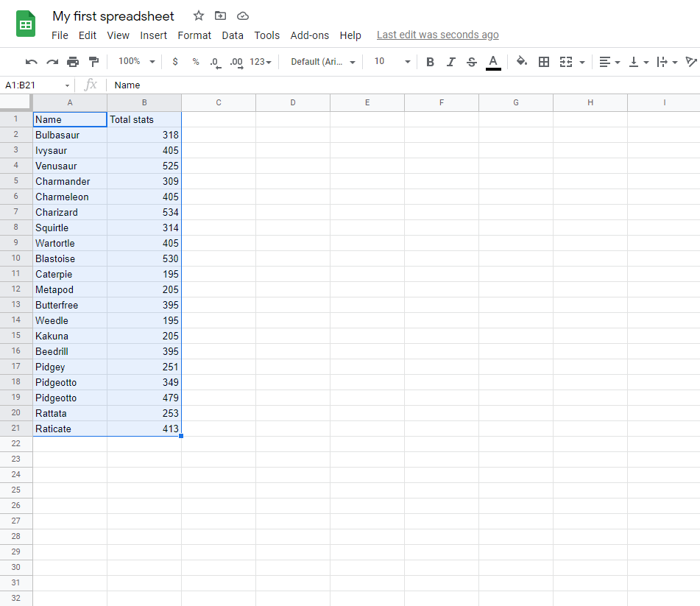Click the print icon

coord(73,62)
